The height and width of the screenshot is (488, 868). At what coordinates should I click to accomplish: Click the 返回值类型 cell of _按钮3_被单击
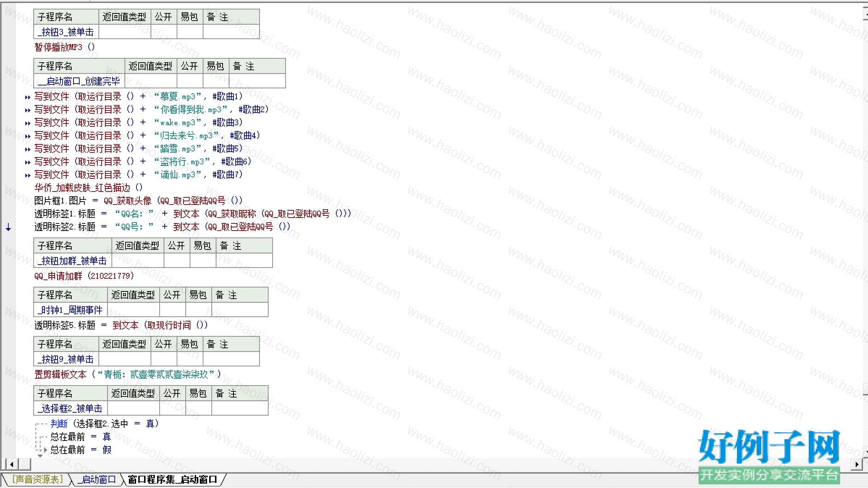click(125, 32)
